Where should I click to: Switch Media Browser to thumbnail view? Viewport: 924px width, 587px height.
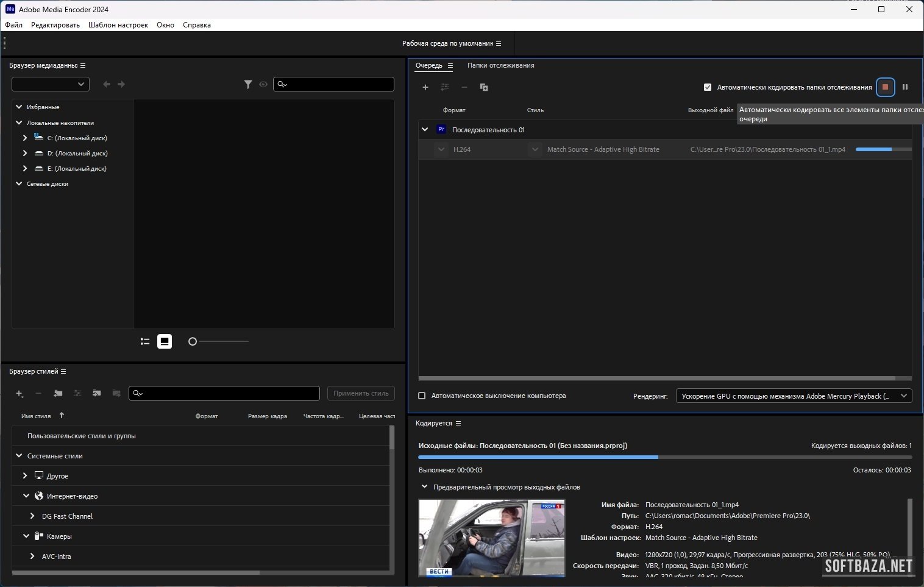pyautogui.click(x=165, y=341)
